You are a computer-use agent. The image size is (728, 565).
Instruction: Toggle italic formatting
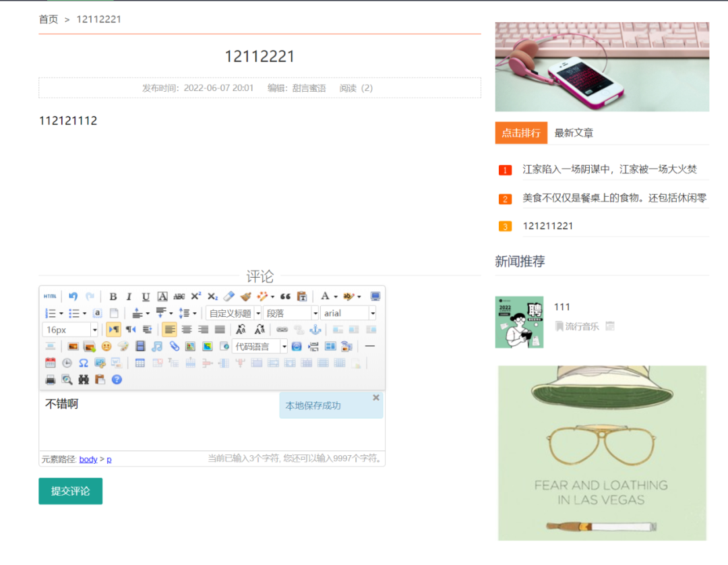(129, 297)
